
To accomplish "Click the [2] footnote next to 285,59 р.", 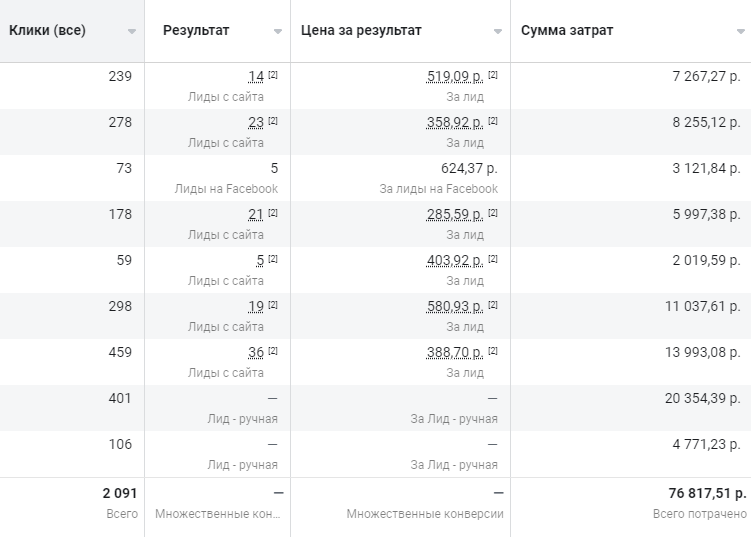I will [493, 213].
